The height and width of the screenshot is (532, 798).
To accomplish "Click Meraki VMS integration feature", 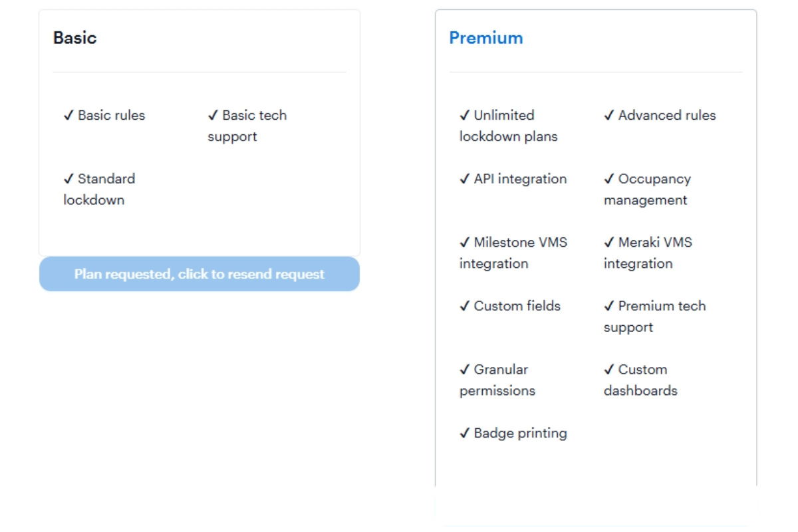I will (x=648, y=253).
